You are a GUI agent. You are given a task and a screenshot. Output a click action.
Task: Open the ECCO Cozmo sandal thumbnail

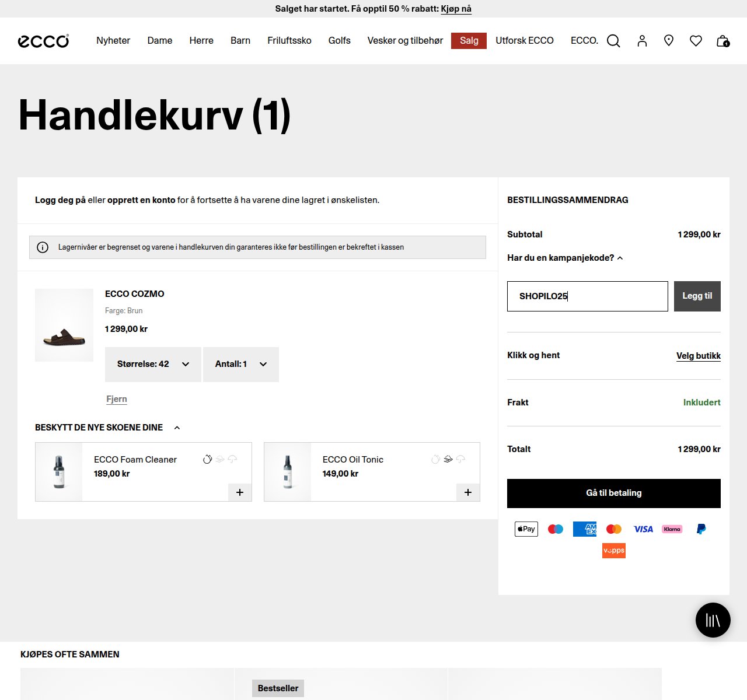tap(64, 325)
